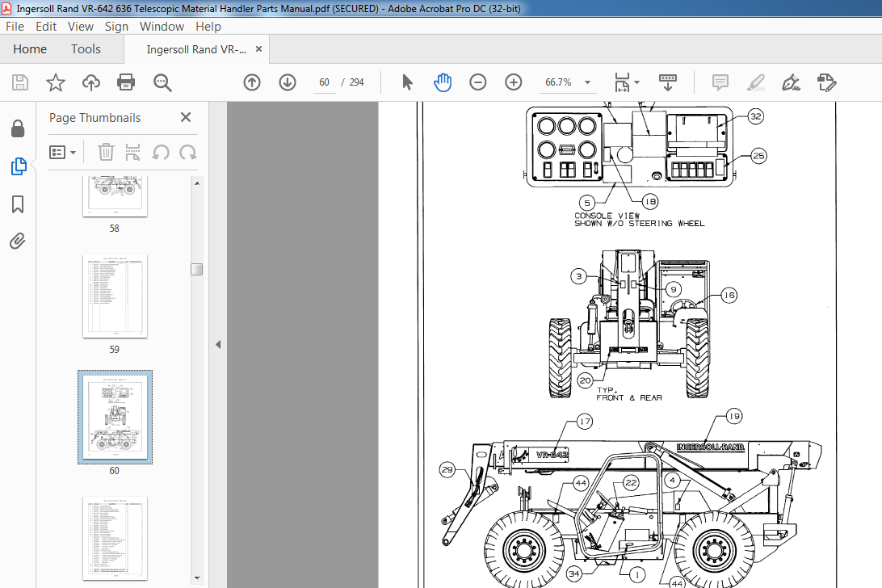Activate the Selection arrow tool
Screen dimensions: 882x588
click(407, 82)
